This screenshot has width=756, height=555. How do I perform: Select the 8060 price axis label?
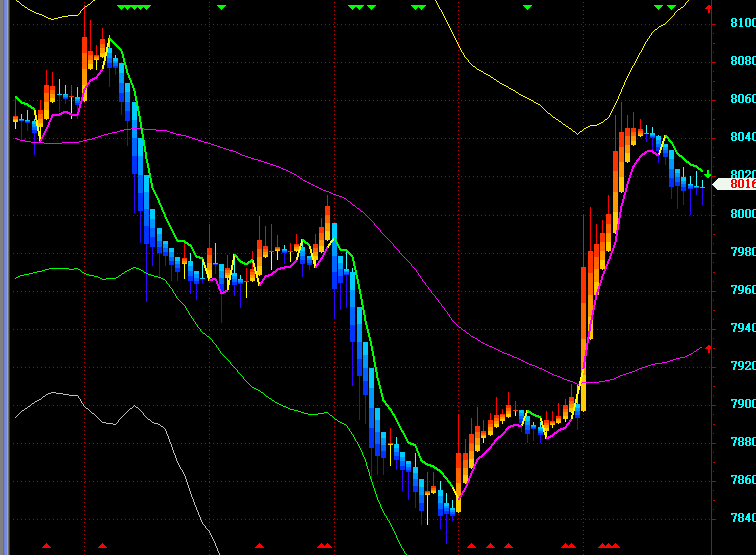[743, 99]
